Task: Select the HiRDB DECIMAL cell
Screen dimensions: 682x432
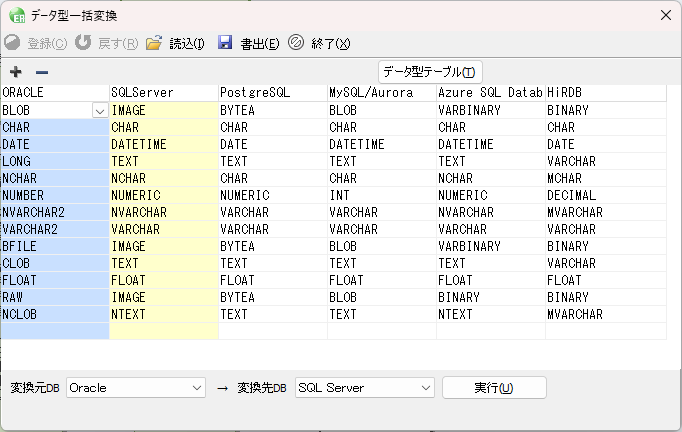Action: coord(606,195)
